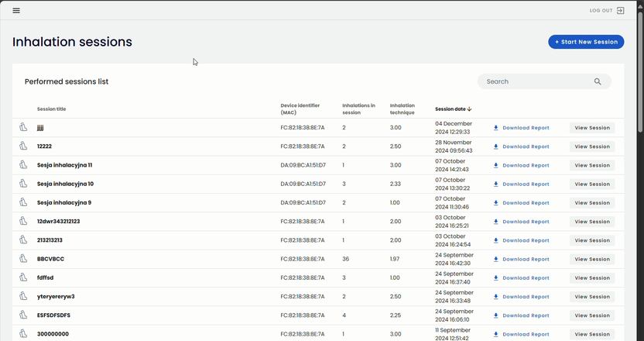
Task: Download Report link for 213213213
Action: coord(521,240)
